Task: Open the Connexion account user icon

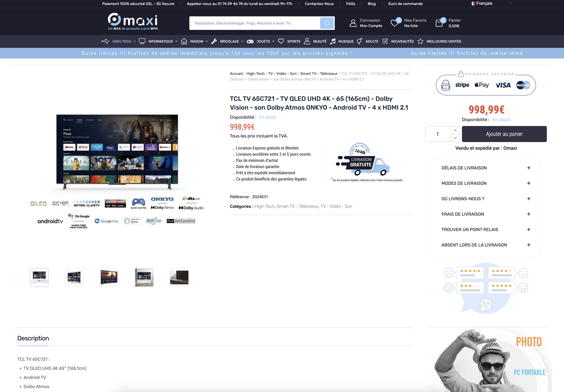Action: pyautogui.click(x=353, y=23)
